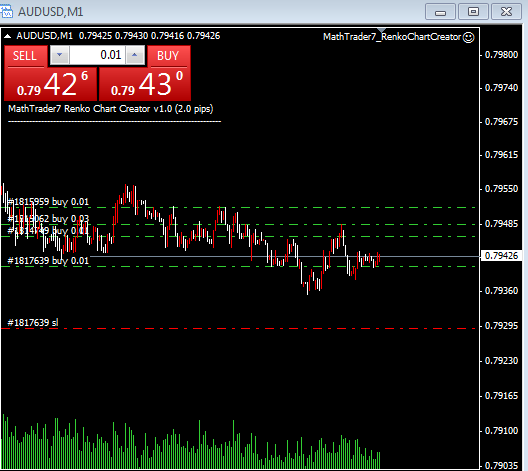Click the price scale at 0.79800
528x471 pixels.
(x=501, y=55)
